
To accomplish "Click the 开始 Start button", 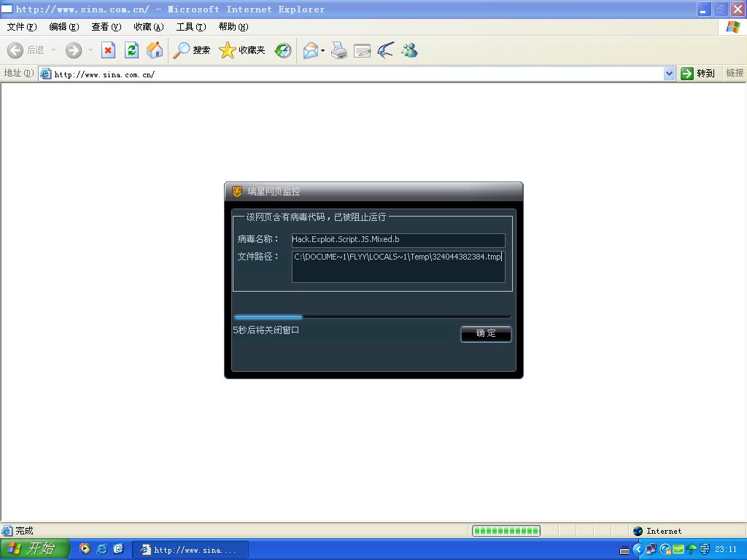I will (x=34, y=549).
